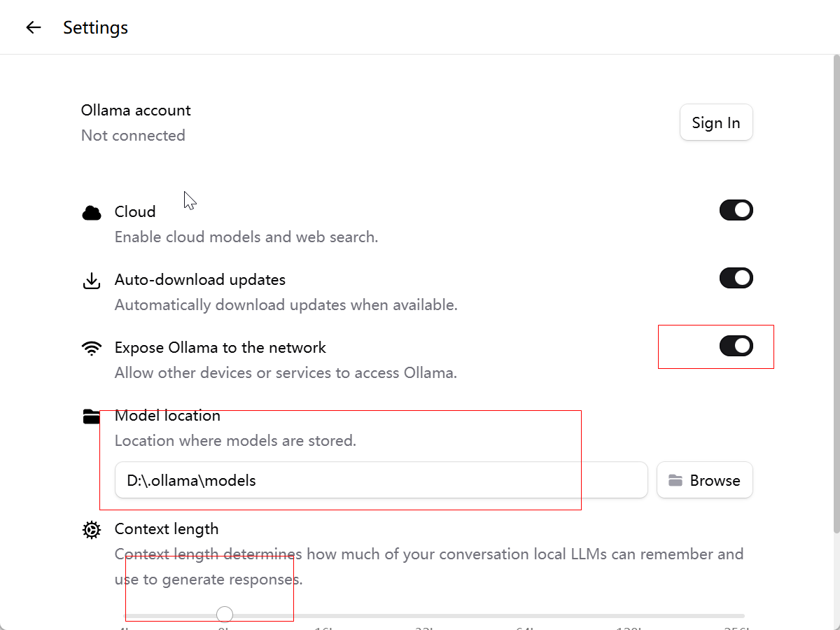Click 'Location where models are stored.' text
The image size is (840, 630).
[x=236, y=441]
